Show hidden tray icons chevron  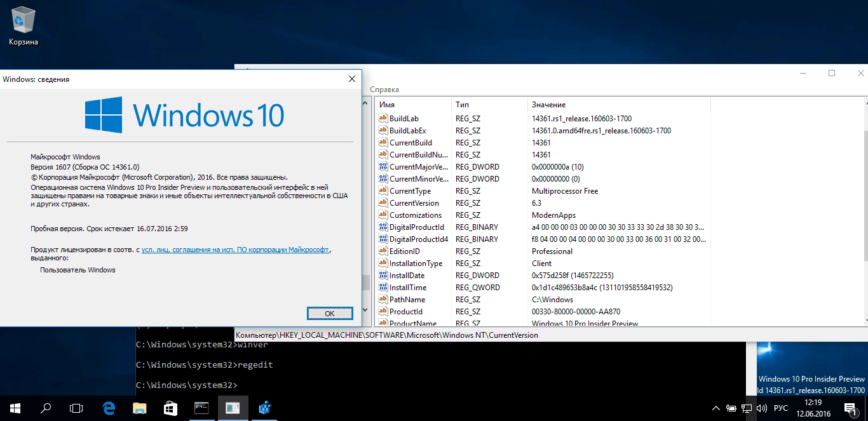[716, 408]
